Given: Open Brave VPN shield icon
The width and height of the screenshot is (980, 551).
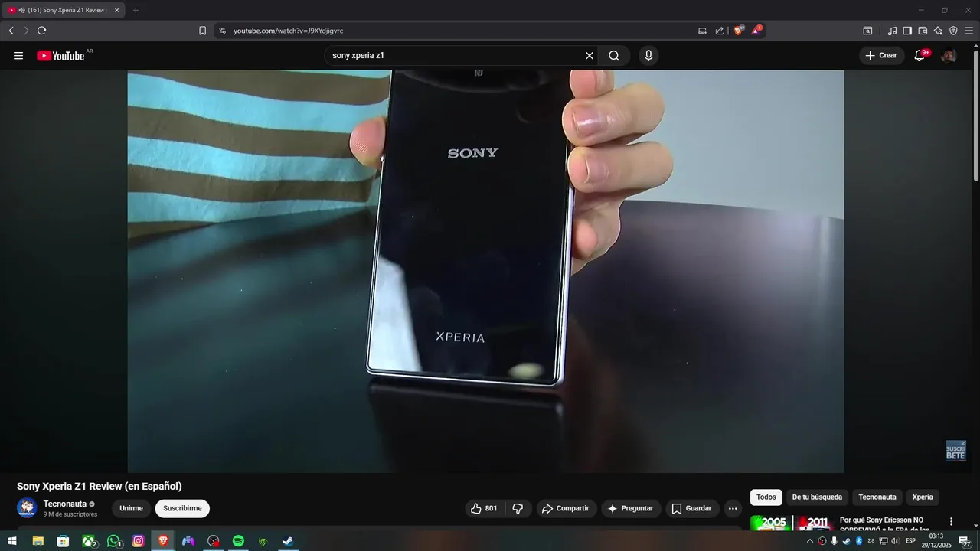Looking at the screenshot, I should pos(953,31).
